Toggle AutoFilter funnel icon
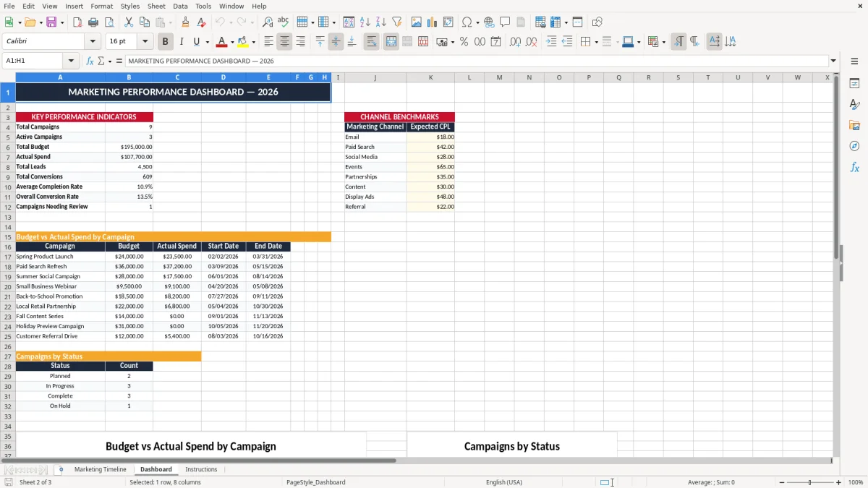Screen dimensions: 868x488 coord(397,22)
